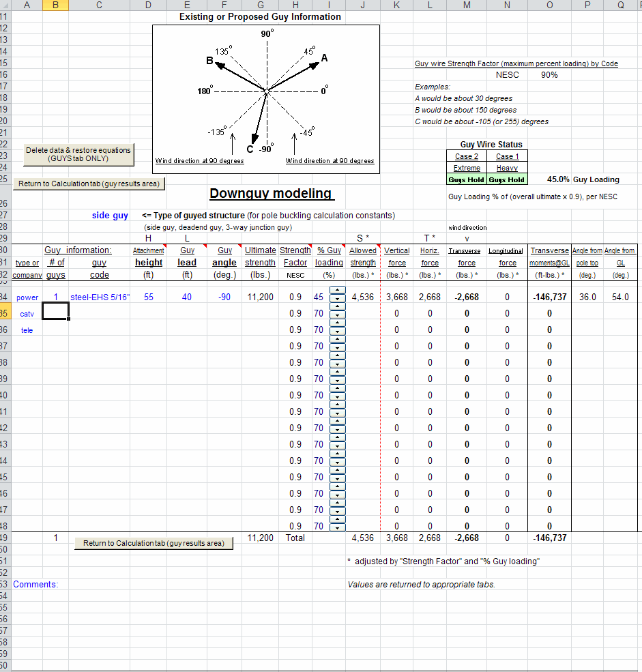The height and width of the screenshot is (672, 642).
Task: Click the Comments label cell
Action: [x=35, y=585]
